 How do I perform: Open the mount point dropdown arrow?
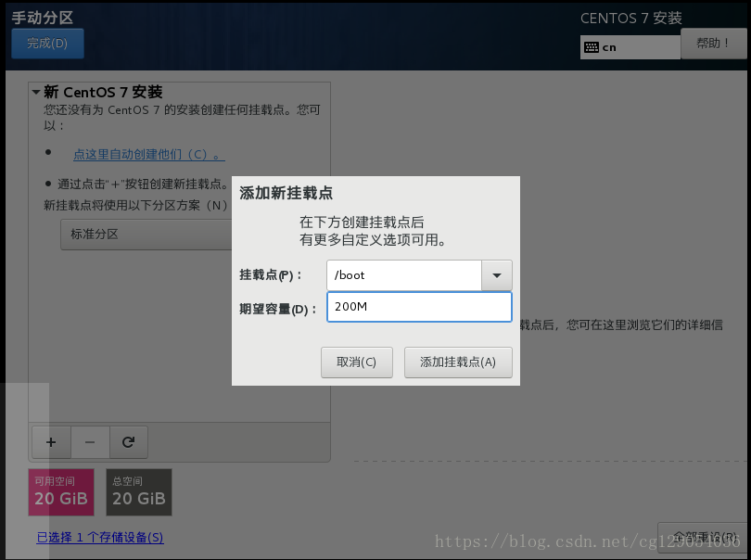click(x=497, y=275)
